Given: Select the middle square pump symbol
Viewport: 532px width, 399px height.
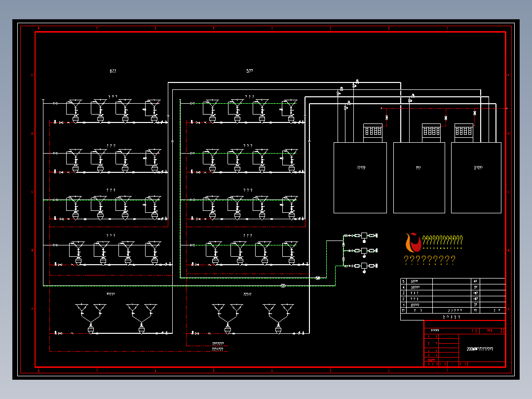Looking at the screenshot, I should click(x=364, y=250).
